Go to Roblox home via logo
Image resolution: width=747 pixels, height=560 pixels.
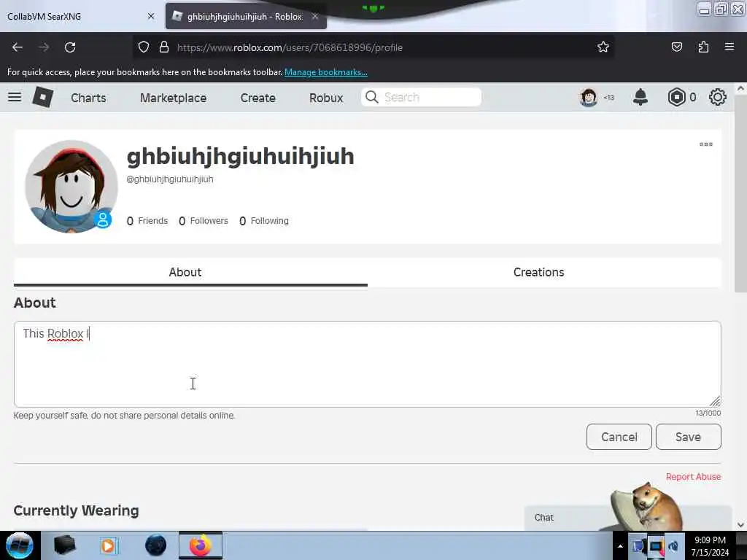[42, 97]
